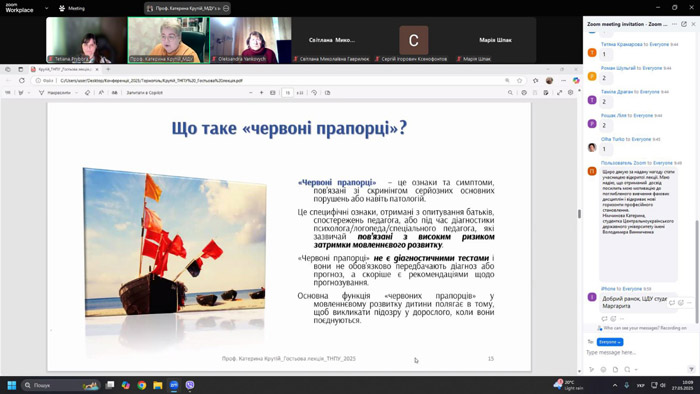Open Windows Start menu
700x394 pixels.
(x=12, y=385)
